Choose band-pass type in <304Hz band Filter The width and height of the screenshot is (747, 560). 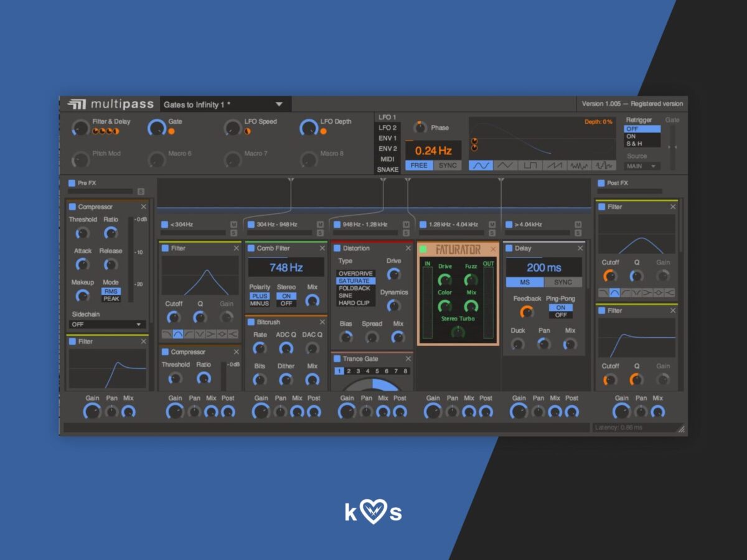(x=178, y=334)
